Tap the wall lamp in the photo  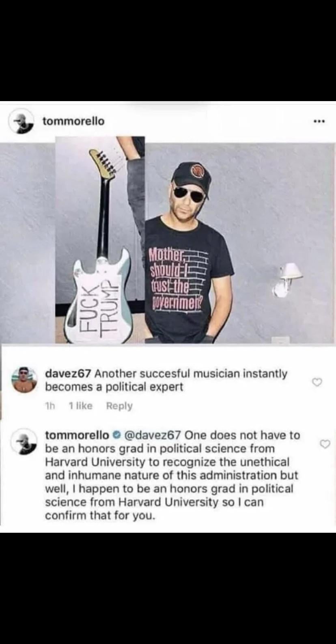coord(289,278)
